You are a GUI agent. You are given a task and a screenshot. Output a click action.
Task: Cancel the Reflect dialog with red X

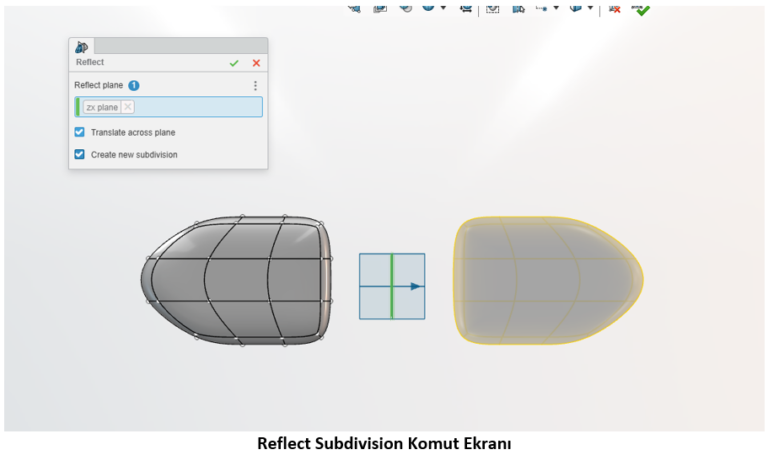coord(256,63)
